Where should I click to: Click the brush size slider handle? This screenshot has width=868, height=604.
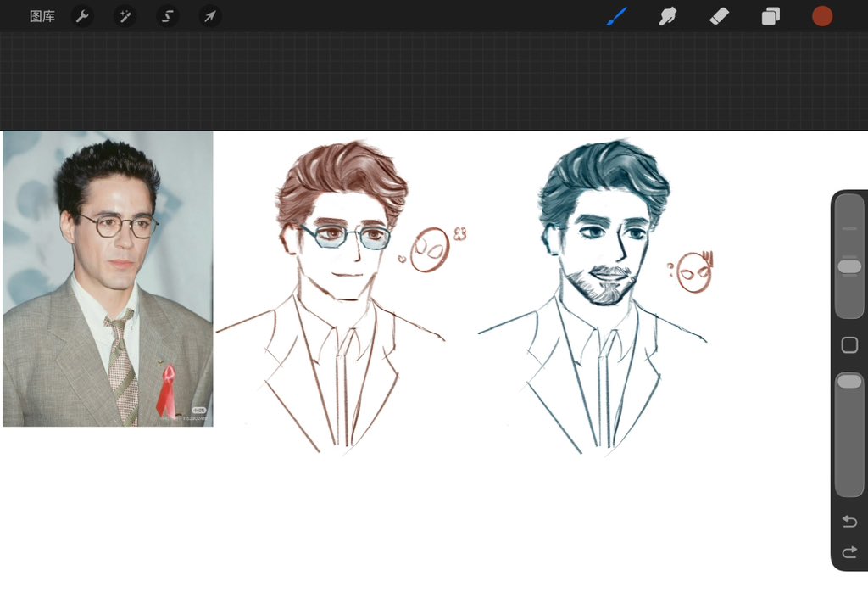[x=849, y=266]
